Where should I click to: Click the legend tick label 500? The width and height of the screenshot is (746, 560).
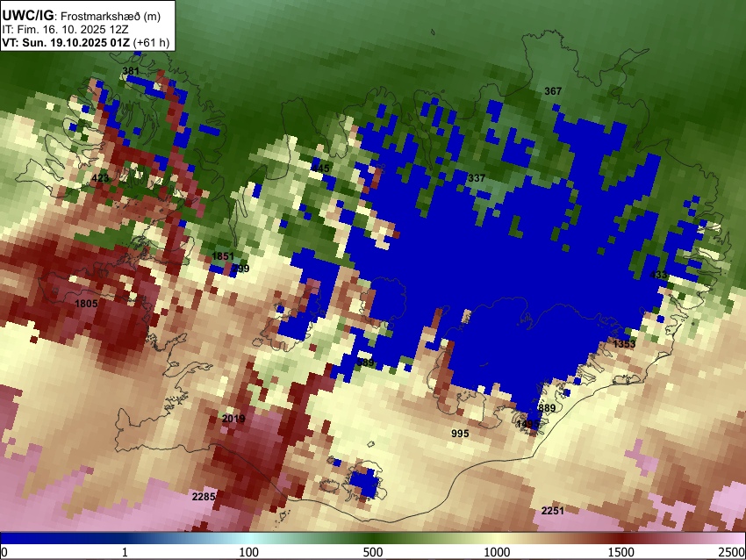click(x=372, y=552)
